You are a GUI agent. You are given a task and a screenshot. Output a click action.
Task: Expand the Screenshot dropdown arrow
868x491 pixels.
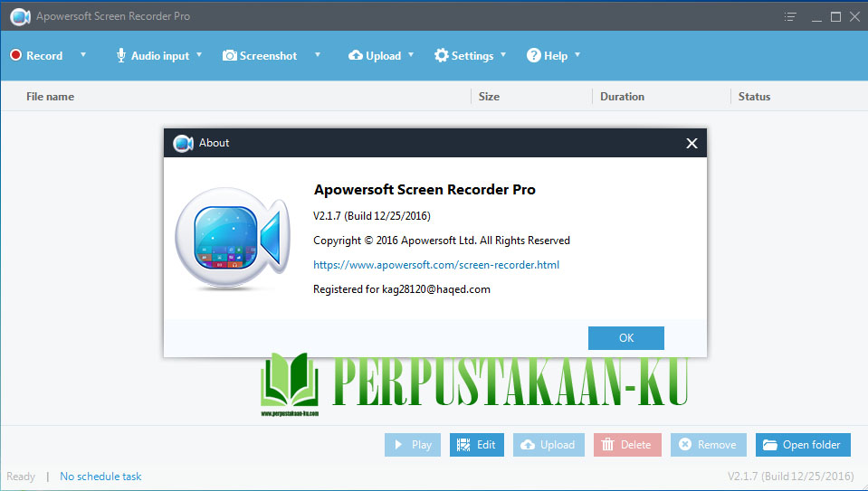coord(318,55)
